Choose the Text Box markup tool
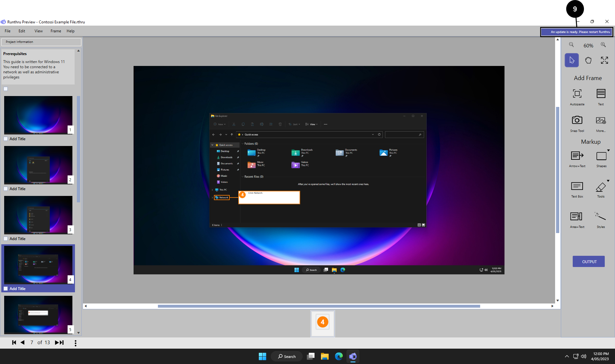 [577, 186]
